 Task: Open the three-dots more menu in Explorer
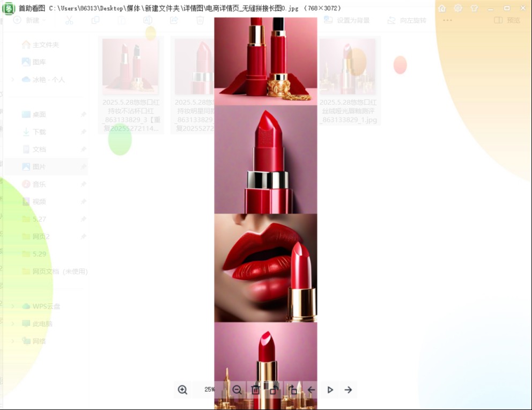(x=447, y=20)
